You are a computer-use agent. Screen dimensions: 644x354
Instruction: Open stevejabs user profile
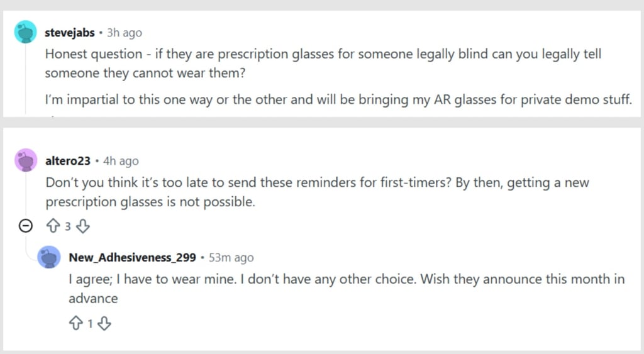pyautogui.click(x=70, y=33)
